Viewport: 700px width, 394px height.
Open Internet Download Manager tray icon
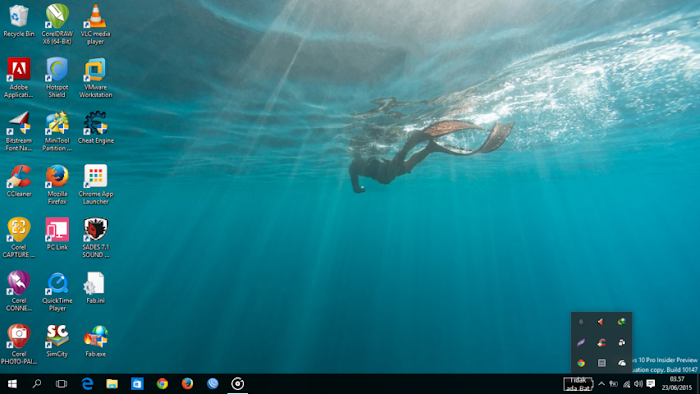pyautogui.click(x=621, y=322)
